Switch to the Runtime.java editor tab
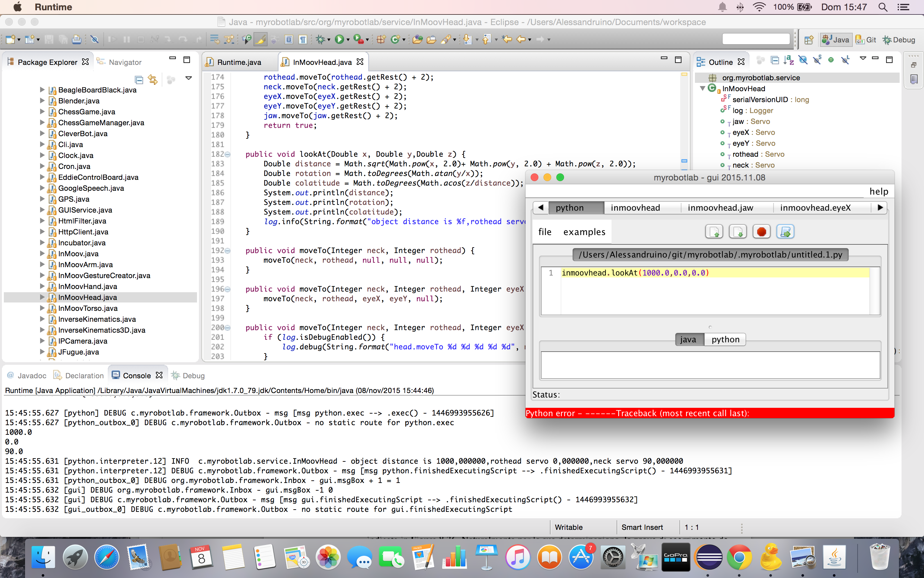The height and width of the screenshot is (578, 924). point(239,62)
